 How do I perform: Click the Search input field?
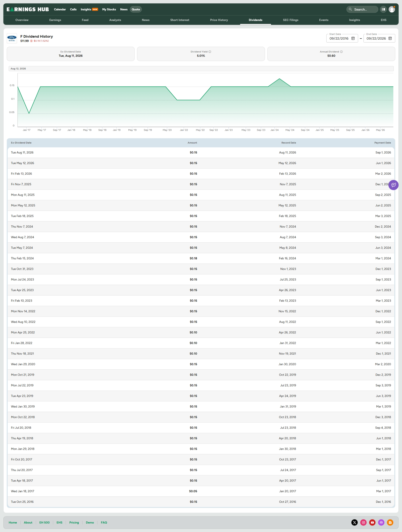[362, 9]
